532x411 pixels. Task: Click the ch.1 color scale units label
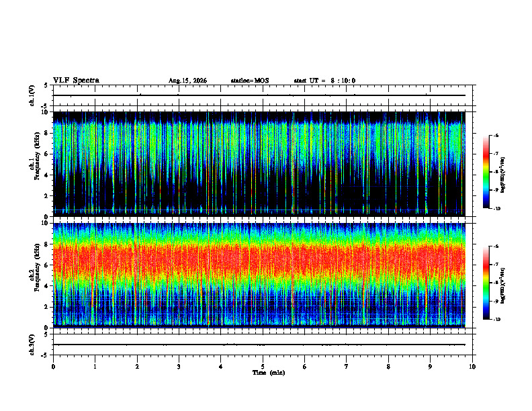point(503,175)
